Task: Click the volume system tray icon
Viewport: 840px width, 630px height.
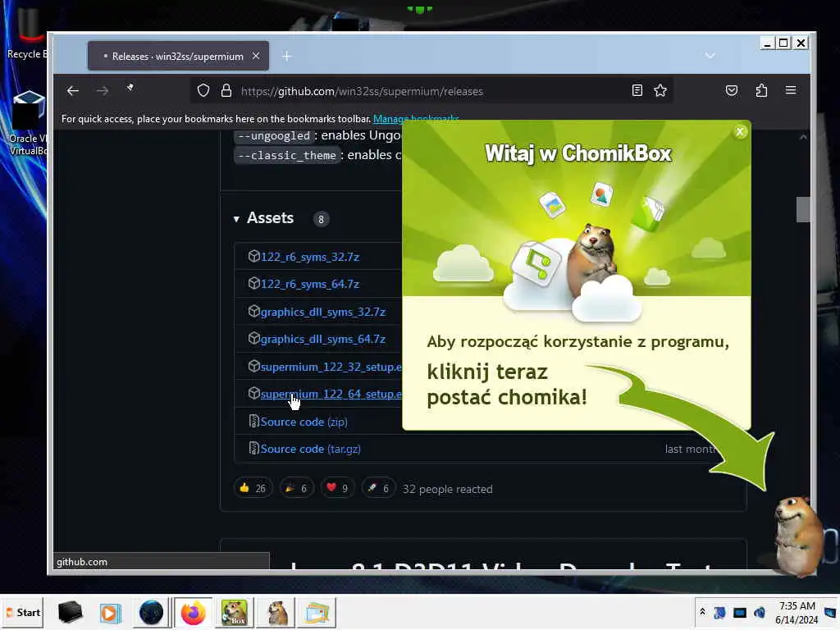Action: pyautogui.click(x=759, y=612)
